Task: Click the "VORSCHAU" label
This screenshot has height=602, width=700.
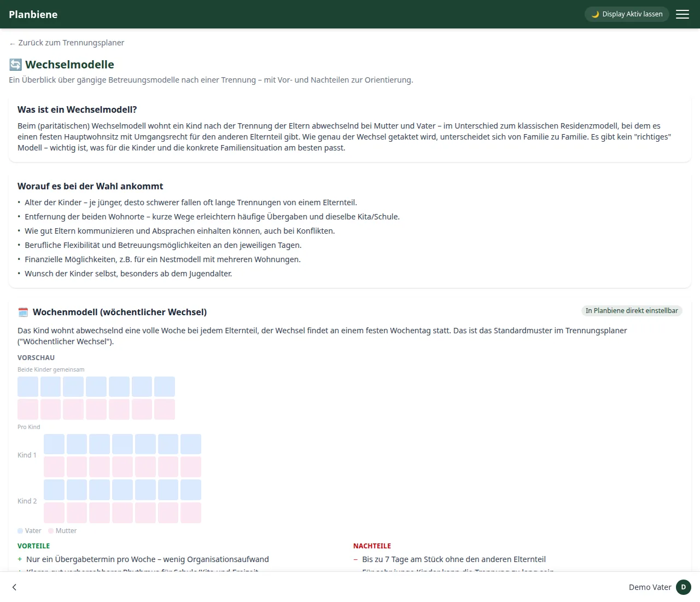Action: (36, 358)
